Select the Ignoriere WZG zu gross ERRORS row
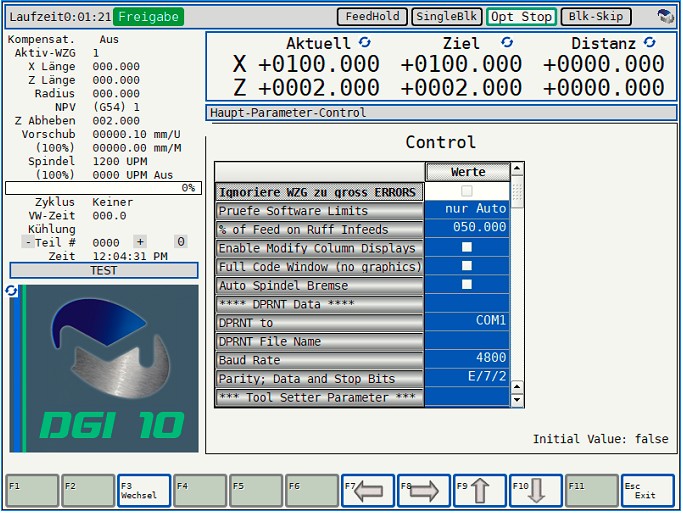The image size is (683, 513). tap(319, 192)
